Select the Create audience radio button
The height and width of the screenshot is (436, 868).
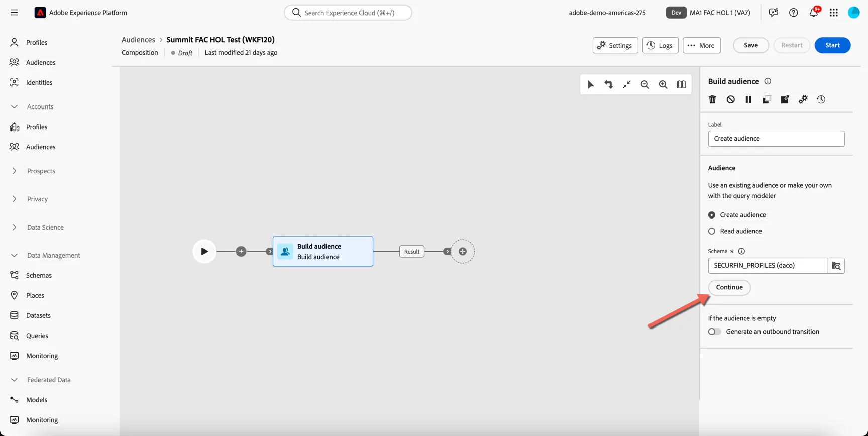[712, 215]
